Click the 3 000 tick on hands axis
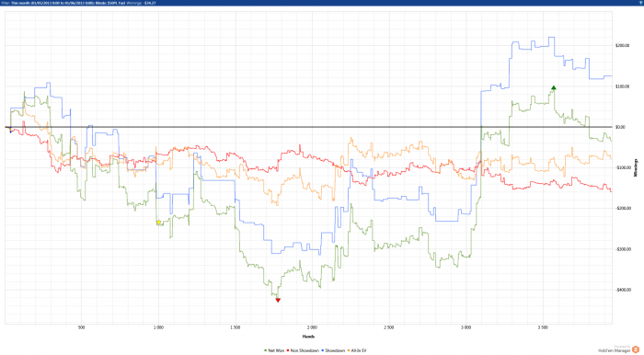Image resolution: width=644 pixels, height=355 pixels. [x=466, y=327]
